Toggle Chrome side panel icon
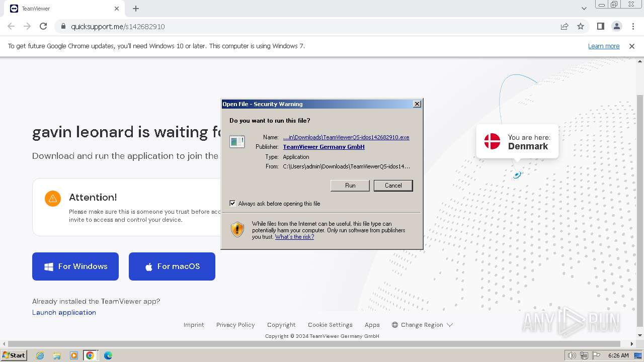 (x=600, y=26)
